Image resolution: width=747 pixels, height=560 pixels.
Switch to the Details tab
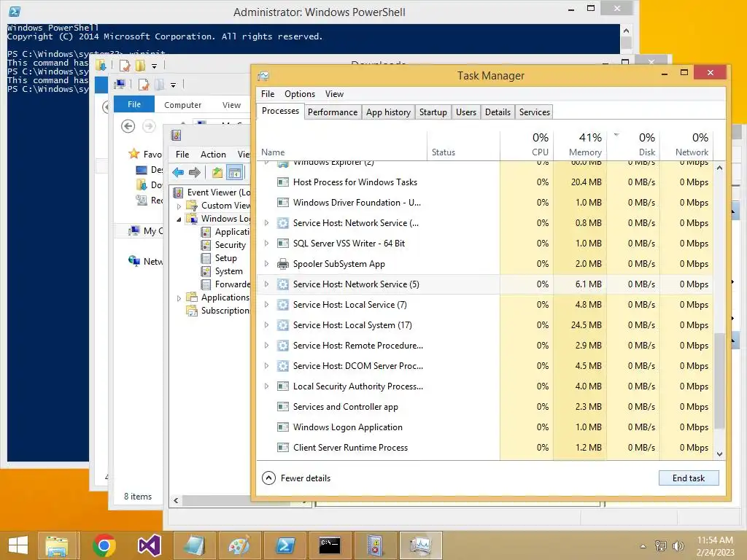[498, 112]
